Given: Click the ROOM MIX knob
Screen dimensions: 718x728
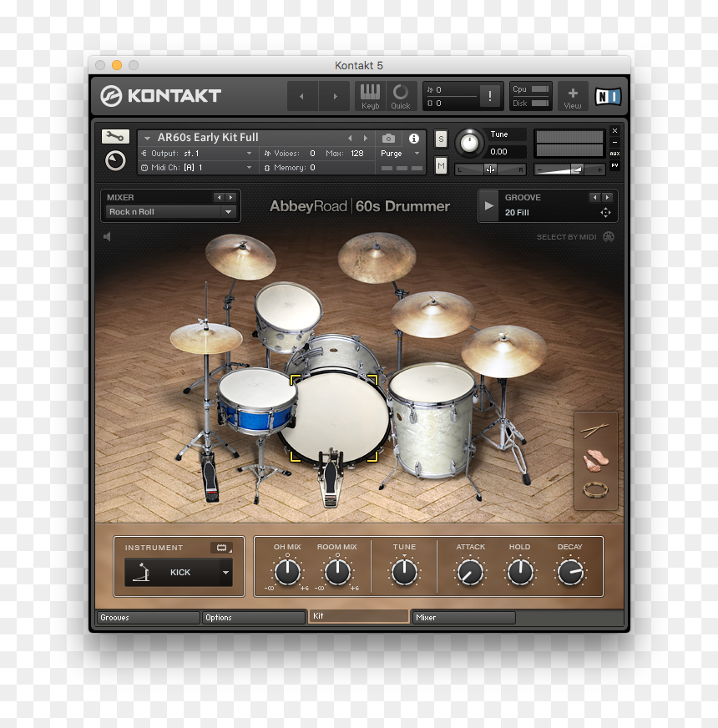Looking at the screenshot, I should point(337,572).
